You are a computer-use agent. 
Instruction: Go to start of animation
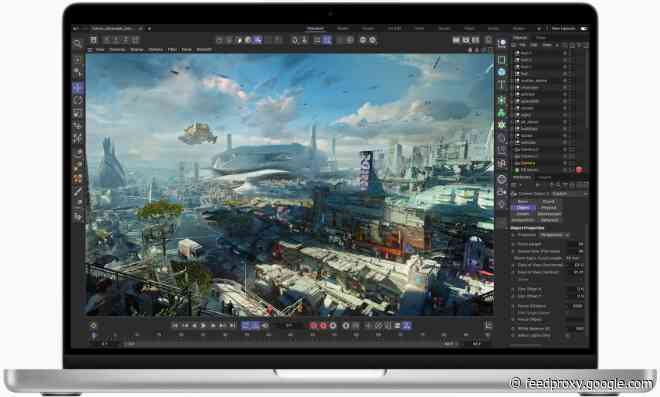click(x=175, y=325)
